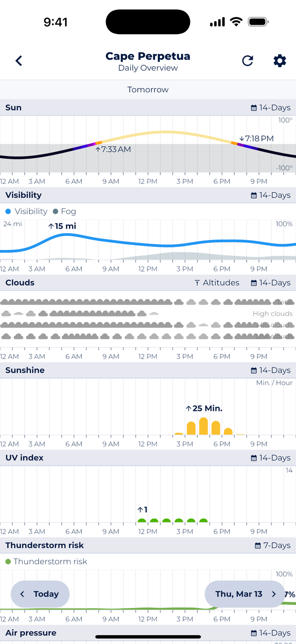296x644 pixels.
Task: Open the 14-Days calendar for Visibility
Action: pos(270,195)
